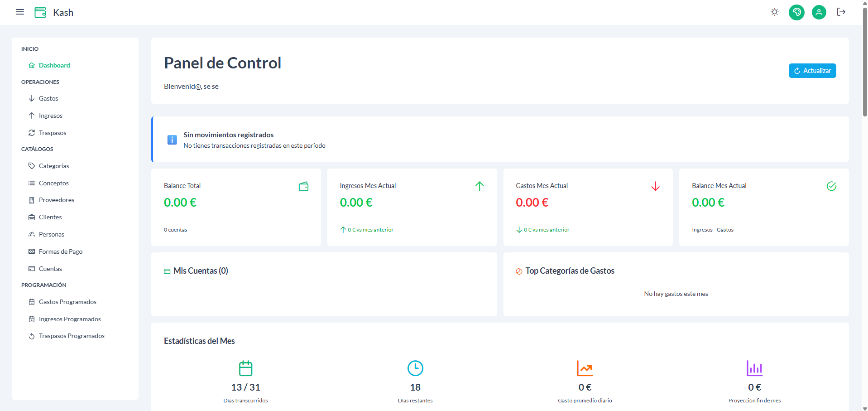Open the user profile avatar menu
Viewport: 868px width, 411px height.
click(x=818, y=12)
